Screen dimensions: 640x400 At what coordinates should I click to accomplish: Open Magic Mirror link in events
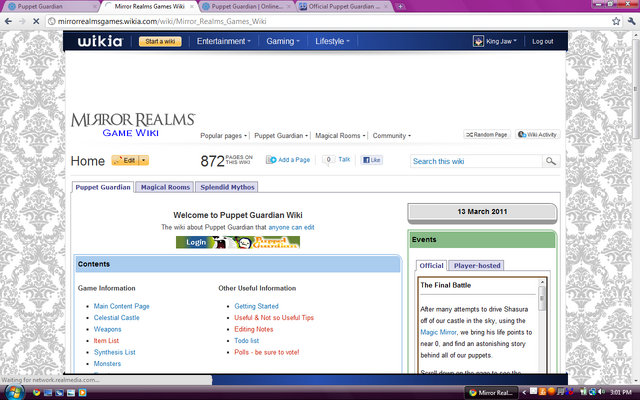click(x=438, y=332)
